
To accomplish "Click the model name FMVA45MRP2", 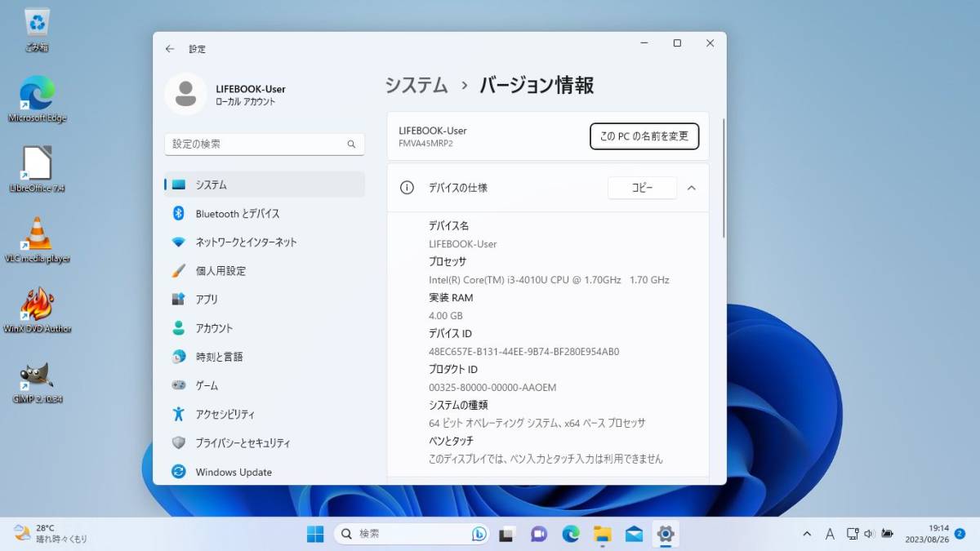I will (x=425, y=144).
